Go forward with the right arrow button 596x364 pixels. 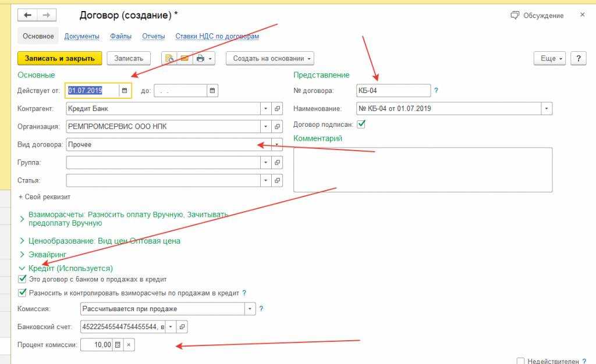(x=47, y=15)
